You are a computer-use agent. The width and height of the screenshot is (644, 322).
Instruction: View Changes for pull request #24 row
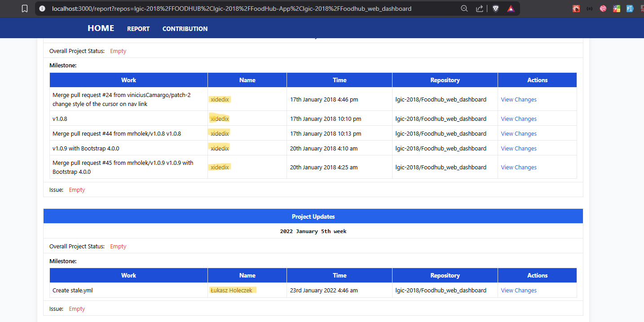click(519, 100)
